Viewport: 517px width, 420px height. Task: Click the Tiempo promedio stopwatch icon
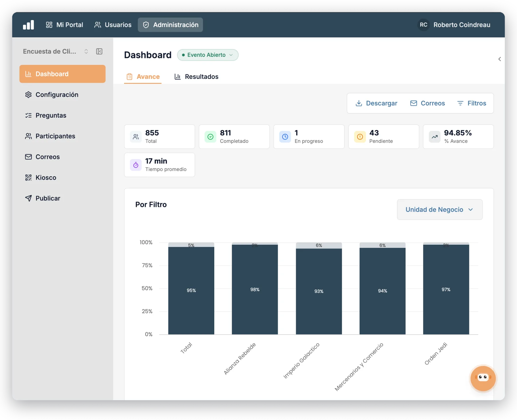(x=136, y=165)
